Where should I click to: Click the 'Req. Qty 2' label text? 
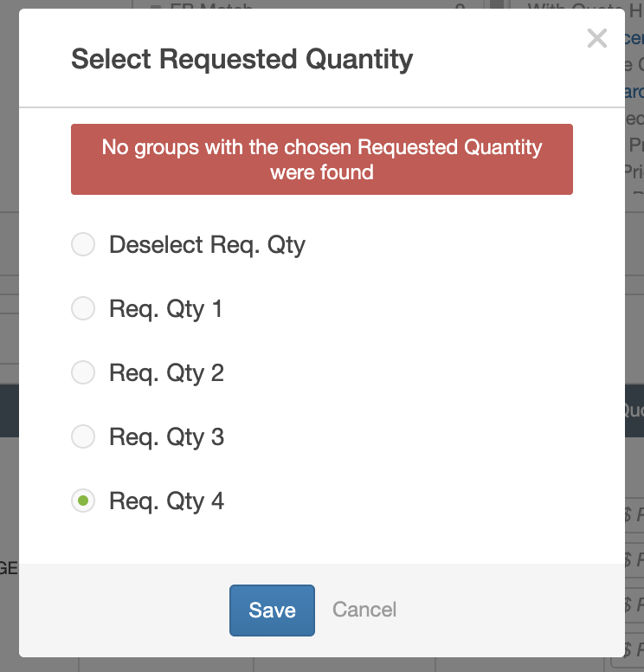166,373
